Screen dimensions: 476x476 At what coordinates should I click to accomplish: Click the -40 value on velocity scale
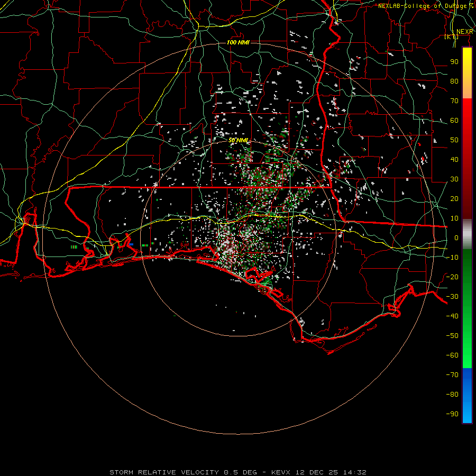pyautogui.click(x=452, y=316)
